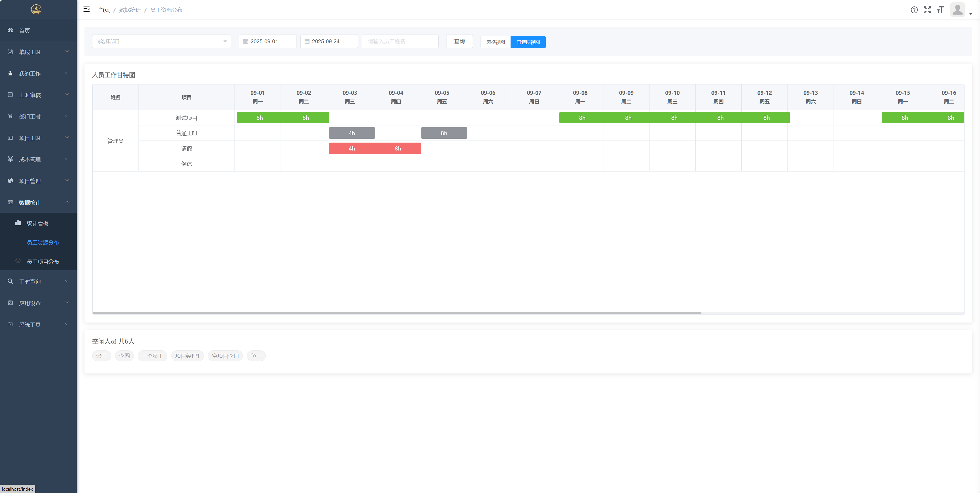Open 请选择部门 dropdown
980x493 pixels.
point(161,41)
